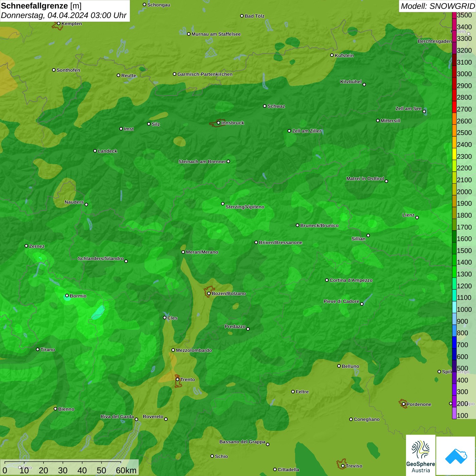Click the Meran/Merano label
Screen dimensions: 476x476
point(202,252)
